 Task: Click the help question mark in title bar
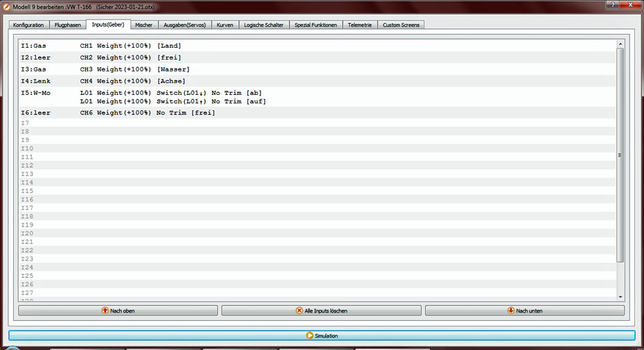click(x=613, y=5)
